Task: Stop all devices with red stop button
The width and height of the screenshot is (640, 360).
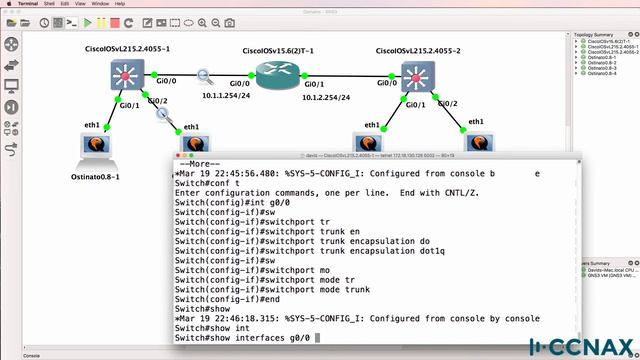Action: 115,23
